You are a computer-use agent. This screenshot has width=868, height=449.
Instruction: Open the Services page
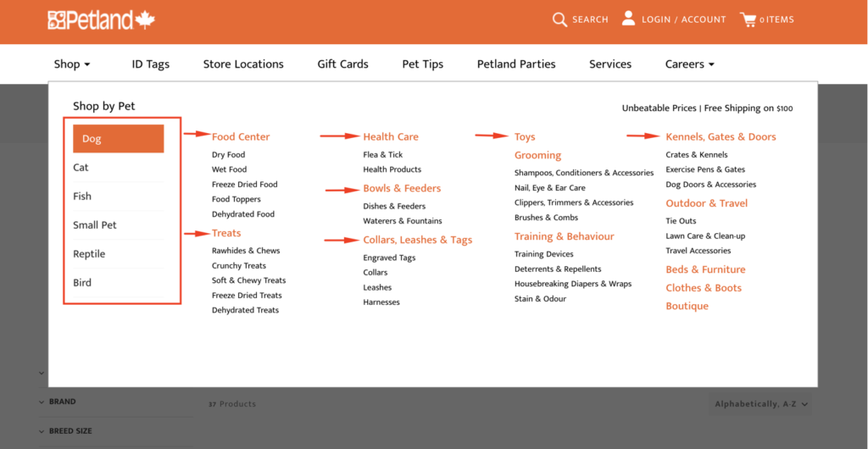610,64
